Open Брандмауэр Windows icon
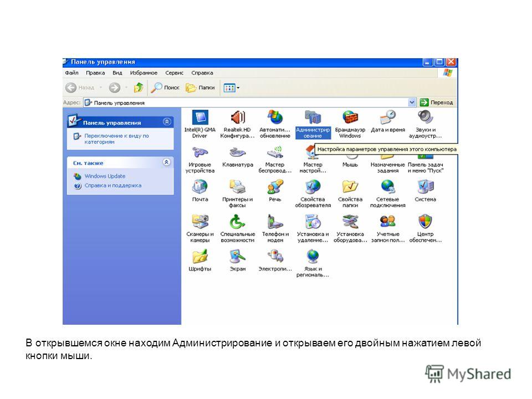 [x=350, y=124]
